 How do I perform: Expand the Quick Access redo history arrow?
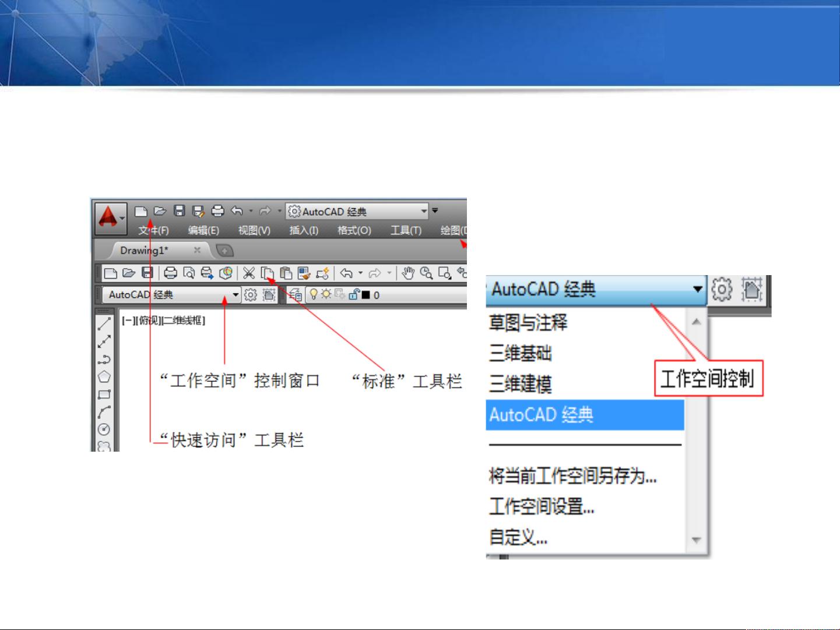279,211
